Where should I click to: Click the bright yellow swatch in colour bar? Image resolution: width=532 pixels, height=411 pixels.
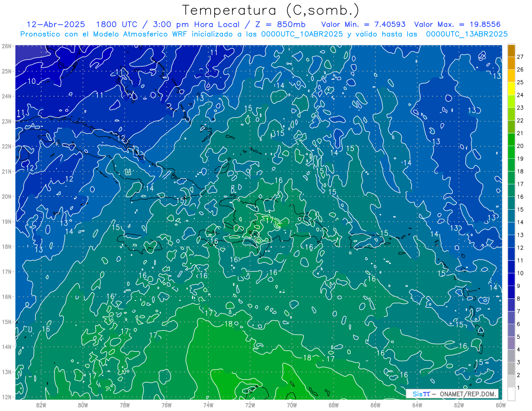coord(511,89)
